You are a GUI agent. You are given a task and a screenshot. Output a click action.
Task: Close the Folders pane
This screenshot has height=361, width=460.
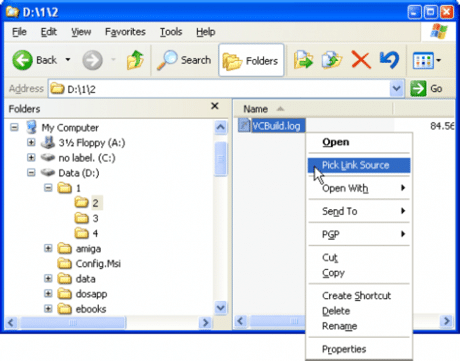click(x=215, y=106)
